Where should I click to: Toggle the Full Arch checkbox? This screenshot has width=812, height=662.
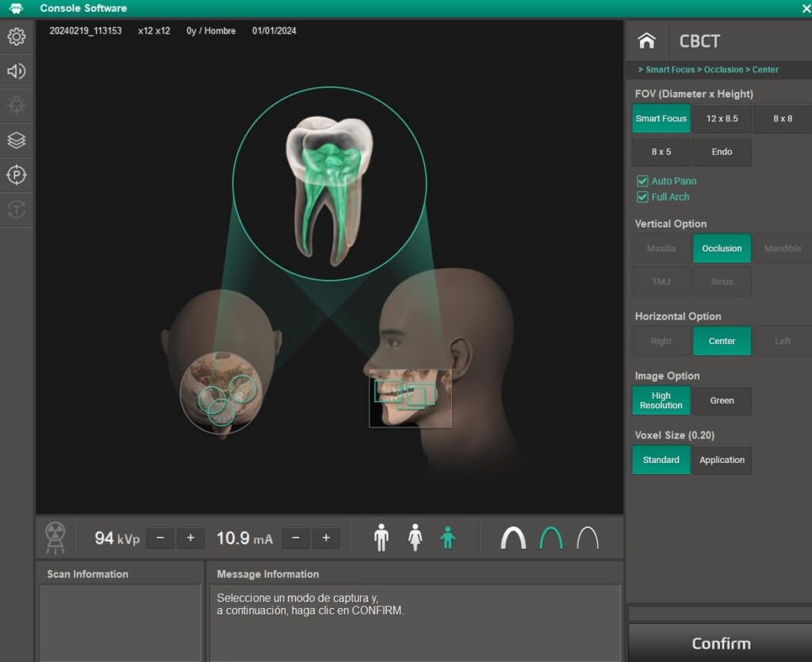pyautogui.click(x=643, y=197)
